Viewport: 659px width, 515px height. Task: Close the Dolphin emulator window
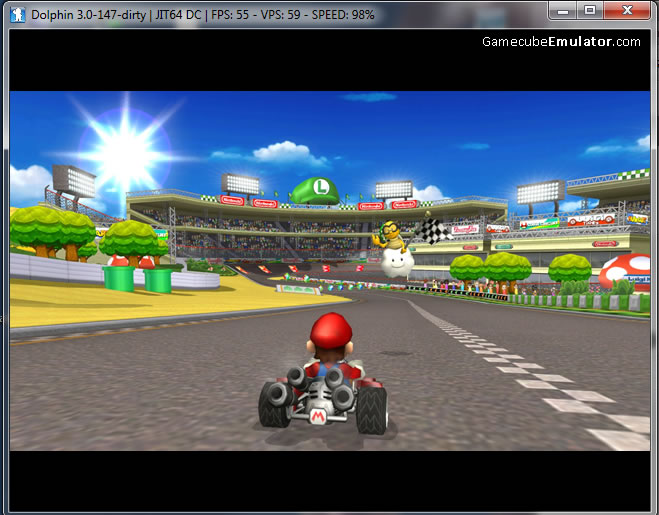628,11
